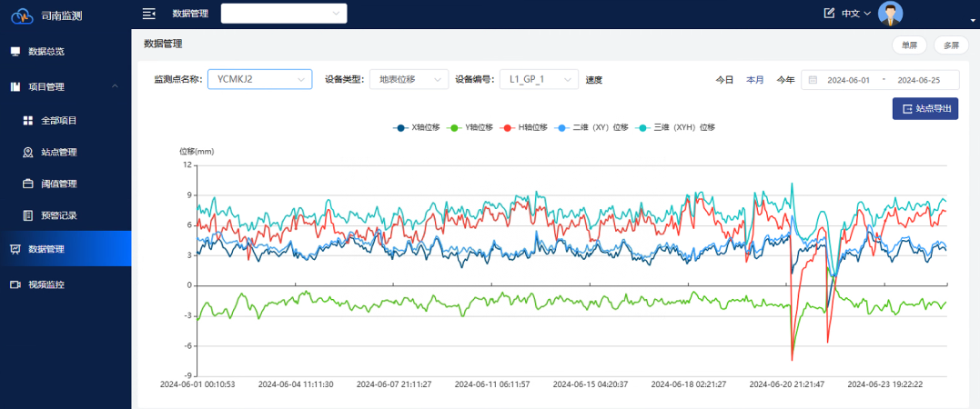Click the 视频监控 camera icon
Viewport: 980px width, 409px height.
(x=15, y=284)
